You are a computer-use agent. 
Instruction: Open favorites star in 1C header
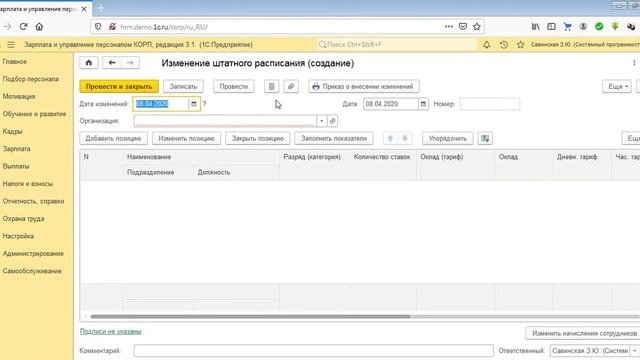coord(520,44)
